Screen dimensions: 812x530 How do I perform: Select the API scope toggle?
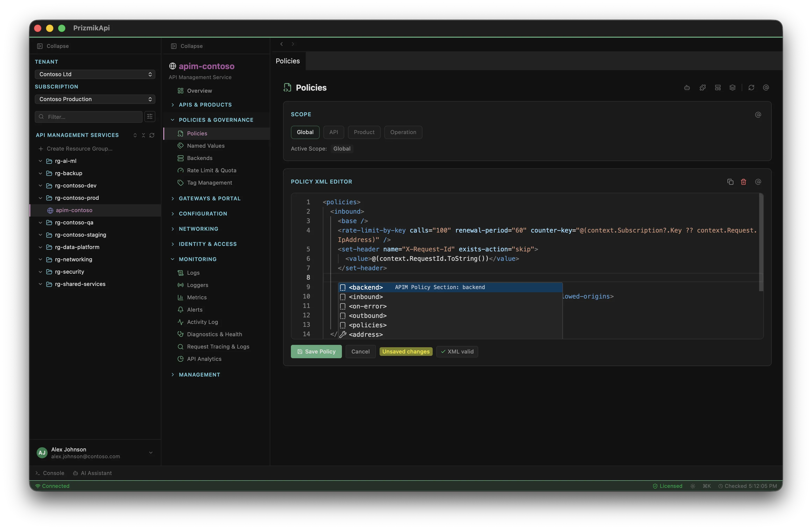(334, 132)
